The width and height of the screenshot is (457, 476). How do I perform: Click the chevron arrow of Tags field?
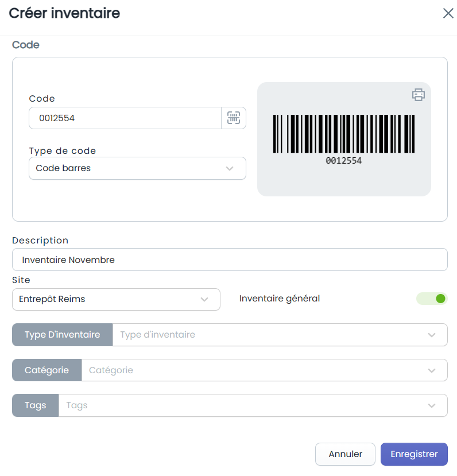tap(432, 405)
